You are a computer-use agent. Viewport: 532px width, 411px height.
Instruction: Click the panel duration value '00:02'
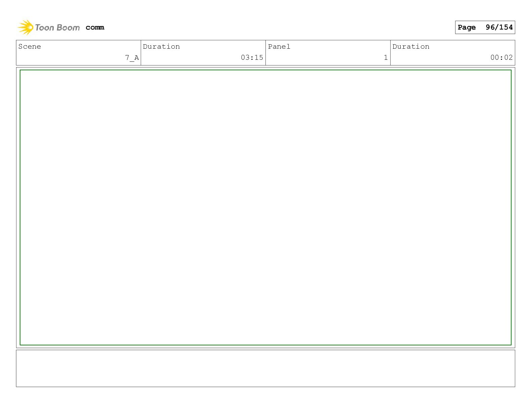(x=501, y=57)
